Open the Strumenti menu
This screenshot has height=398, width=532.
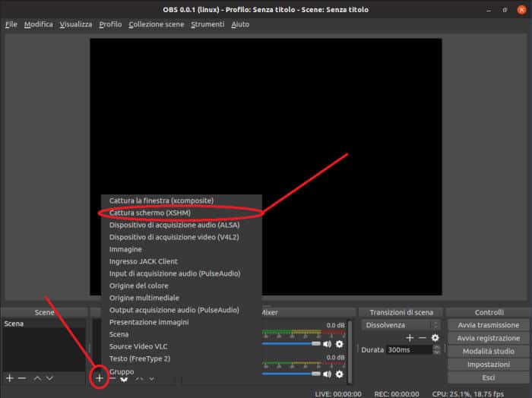click(x=207, y=24)
